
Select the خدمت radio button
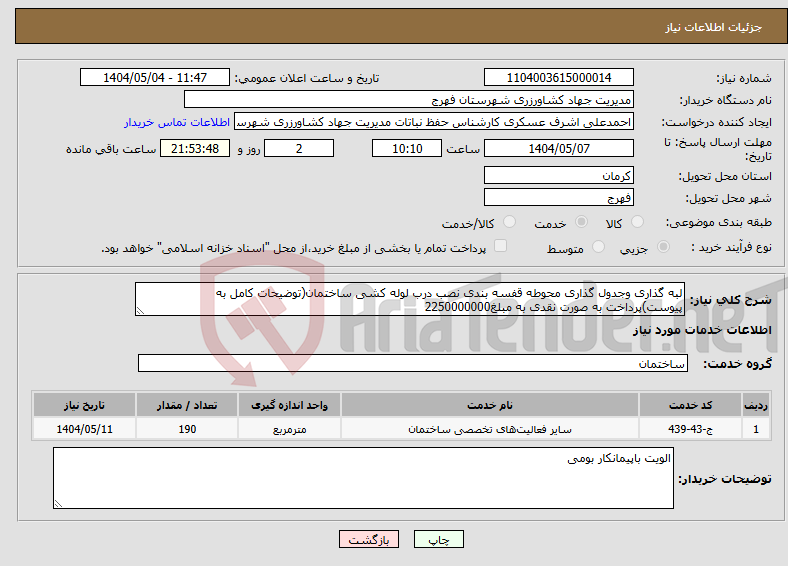[581, 222]
